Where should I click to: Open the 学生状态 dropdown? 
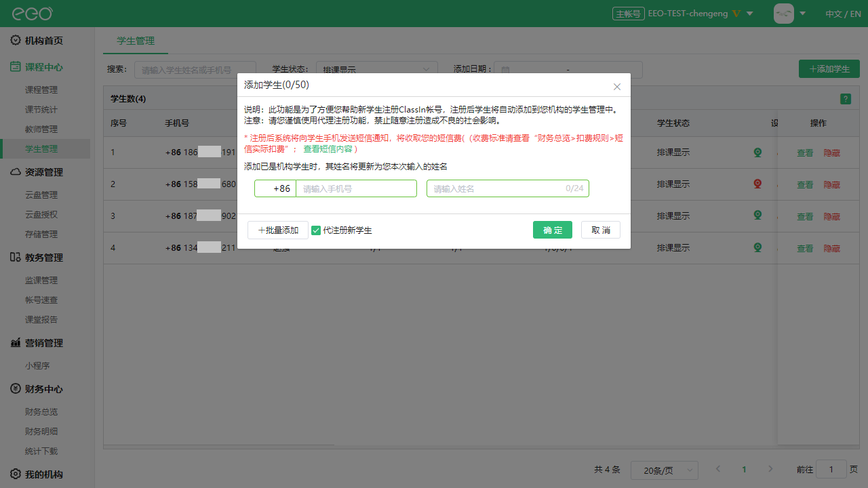377,69
